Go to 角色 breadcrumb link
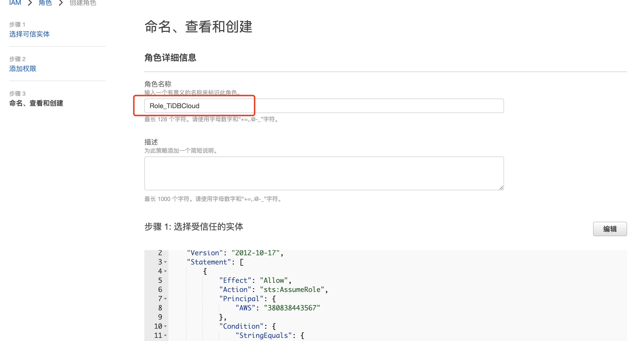This screenshot has height=341, width=644. click(45, 2)
